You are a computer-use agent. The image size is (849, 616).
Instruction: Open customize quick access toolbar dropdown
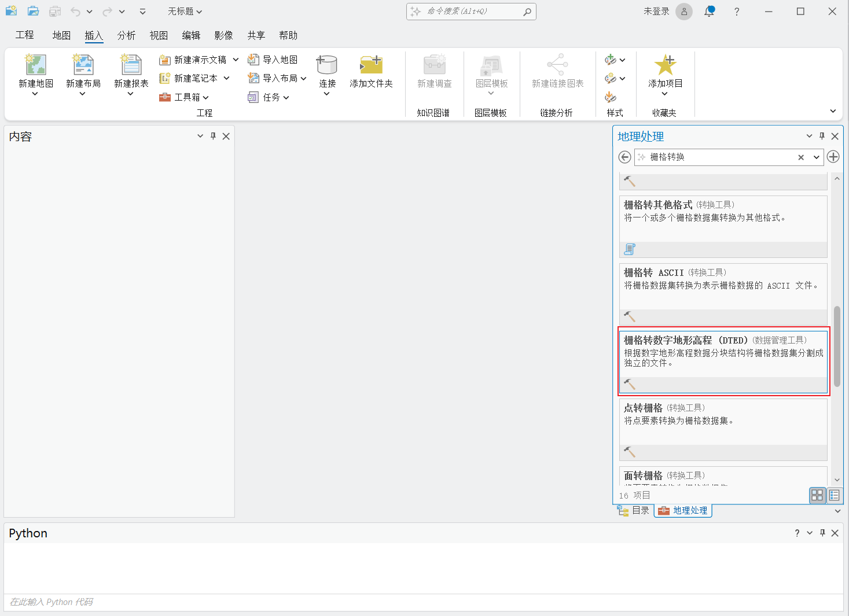(143, 12)
